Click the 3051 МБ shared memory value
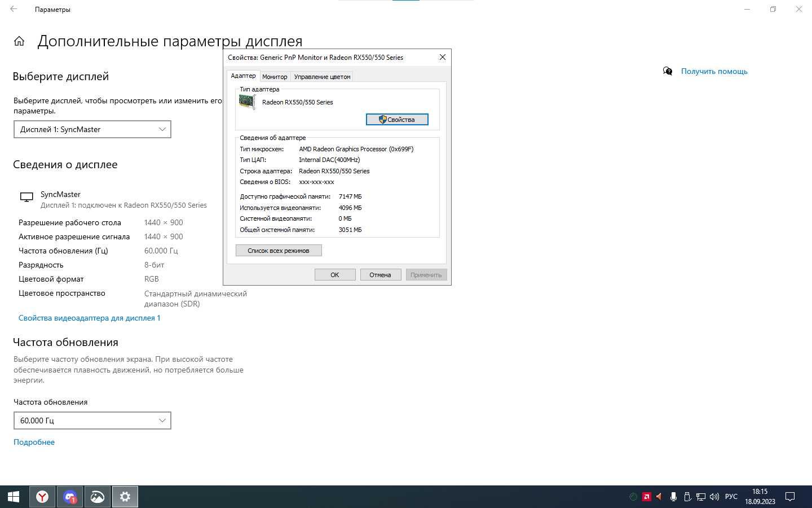This screenshot has height=508, width=812. tap(350, 230)
